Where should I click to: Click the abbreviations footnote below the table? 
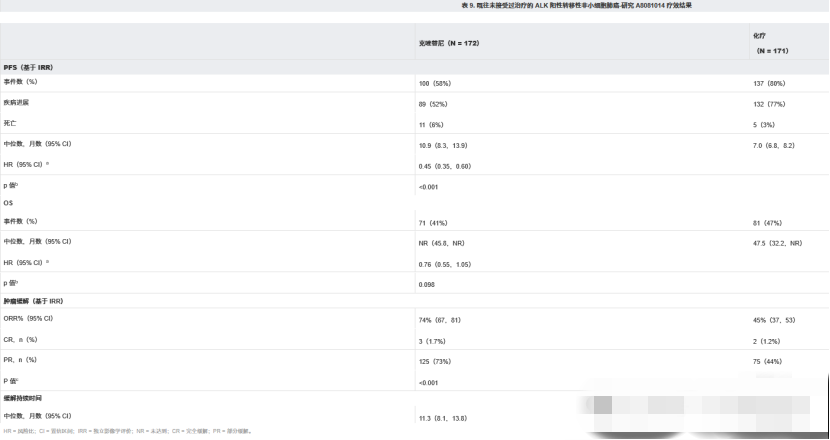[x=128, y=431]
